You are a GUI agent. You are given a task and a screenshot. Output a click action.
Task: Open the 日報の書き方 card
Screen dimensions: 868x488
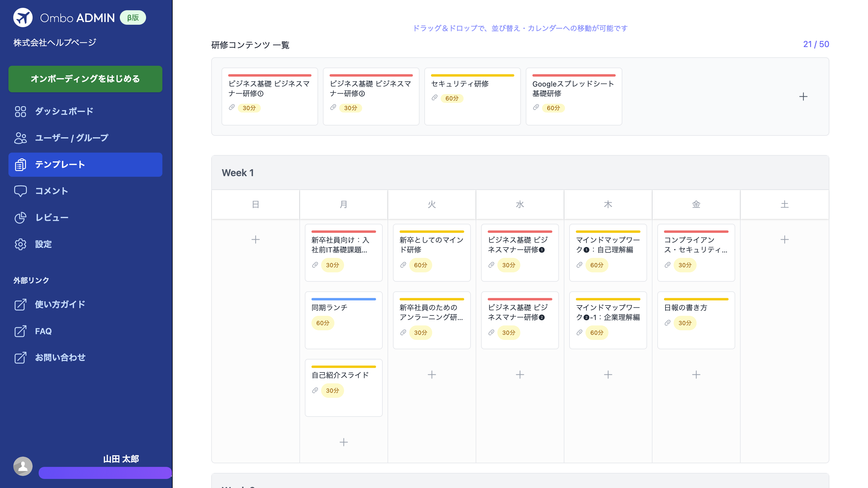(x=696, y=320)
